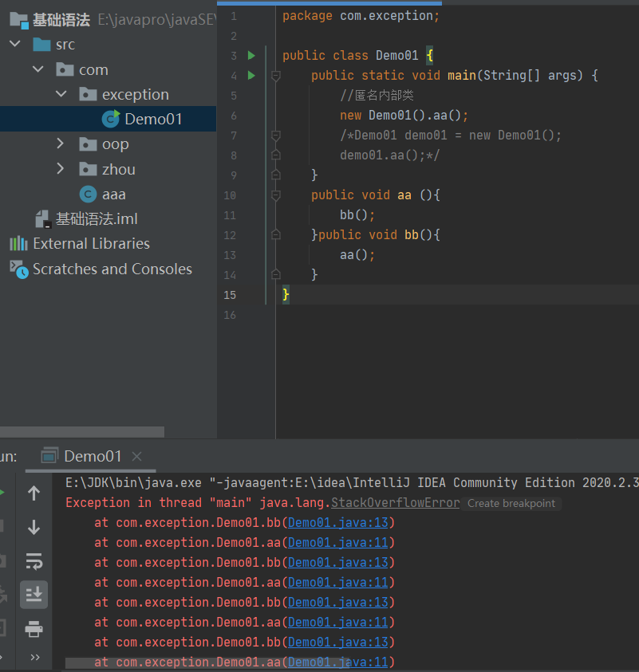Viewport: 639px width, 672px height.
Task: Toggle soft-wrap in Run console
Action: [x=34, y=561]
